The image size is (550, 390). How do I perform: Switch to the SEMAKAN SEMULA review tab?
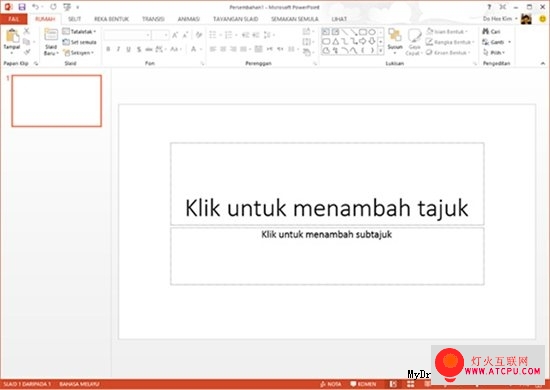295,19
